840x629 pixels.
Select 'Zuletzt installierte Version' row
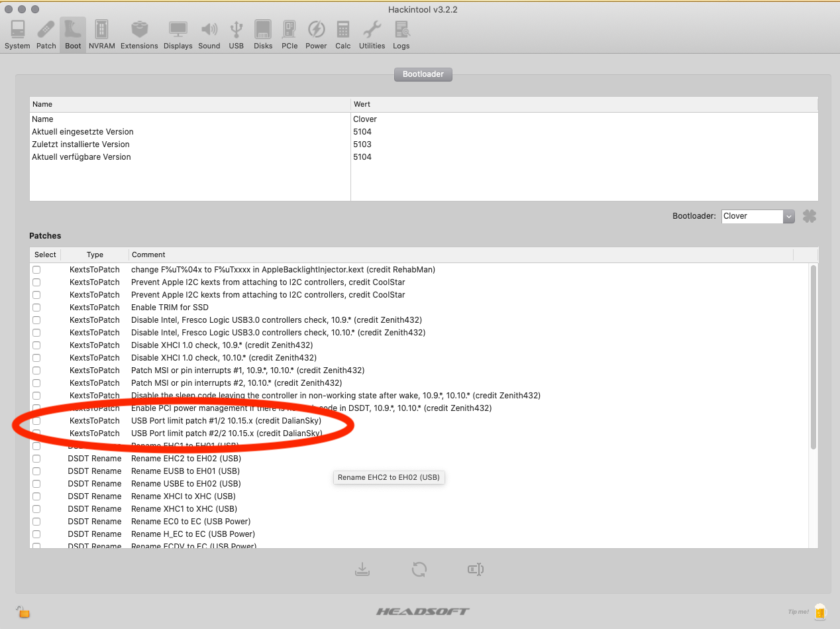pos(423,144)
